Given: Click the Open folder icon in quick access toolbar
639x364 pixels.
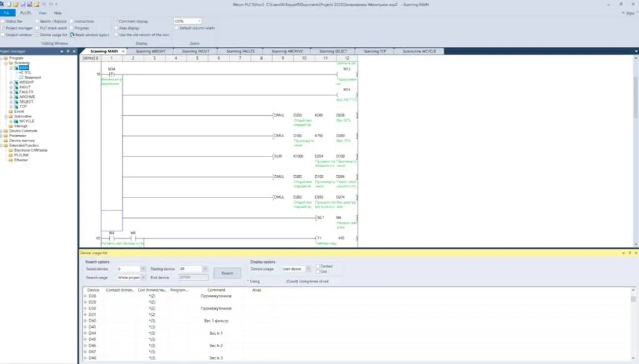Looking at the screenshot, I should (x=15, y=4).
